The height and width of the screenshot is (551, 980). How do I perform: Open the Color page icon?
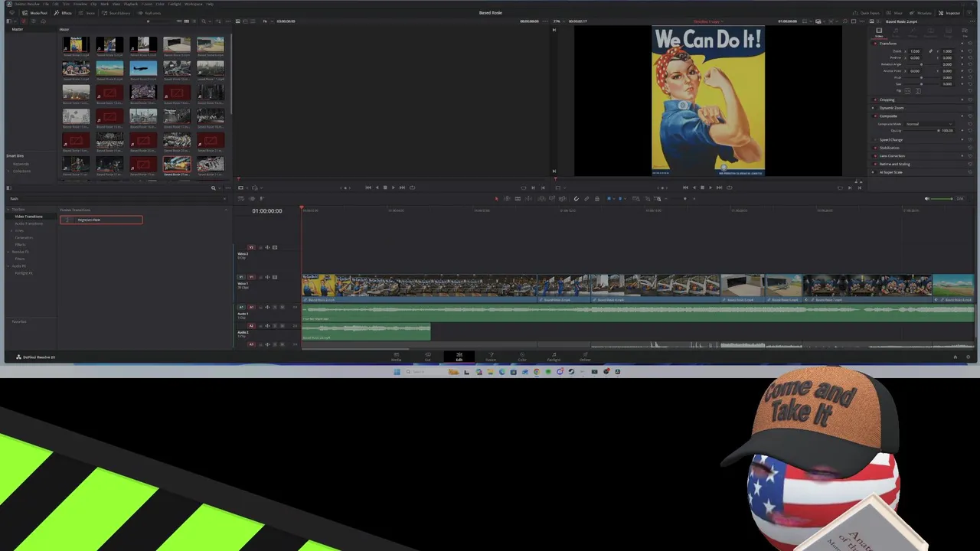pyautogui.click(x=522, y=357)
